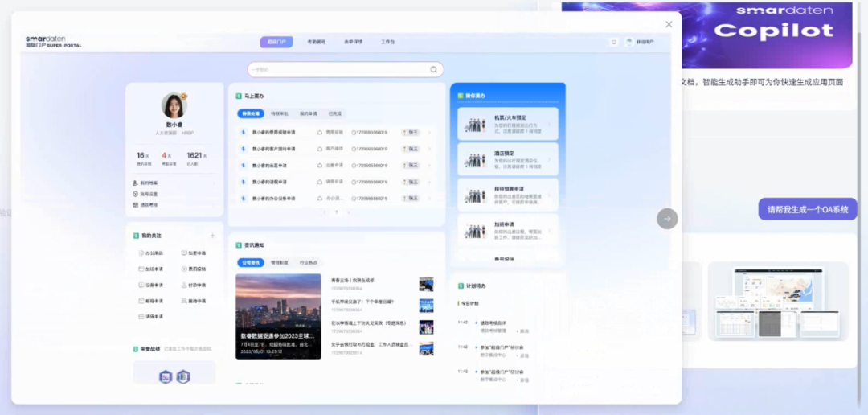Click the 16天 annual leave stat
Image resolution: width=868 pixels, height=415 pixels.
click(x=143, y=158)
